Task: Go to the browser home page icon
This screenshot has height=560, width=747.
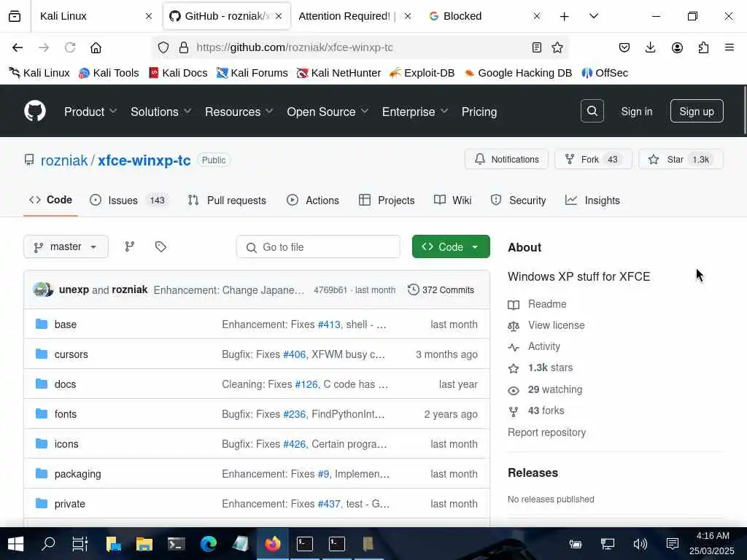Action: click(96, 47)
